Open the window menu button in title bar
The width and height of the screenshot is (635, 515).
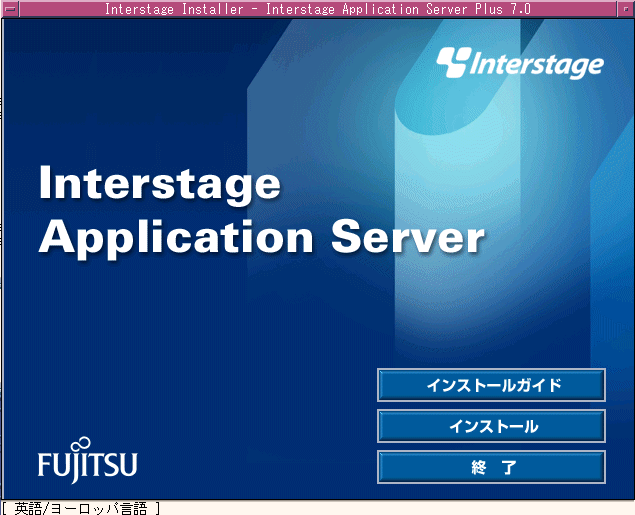(x=10, y=9)
